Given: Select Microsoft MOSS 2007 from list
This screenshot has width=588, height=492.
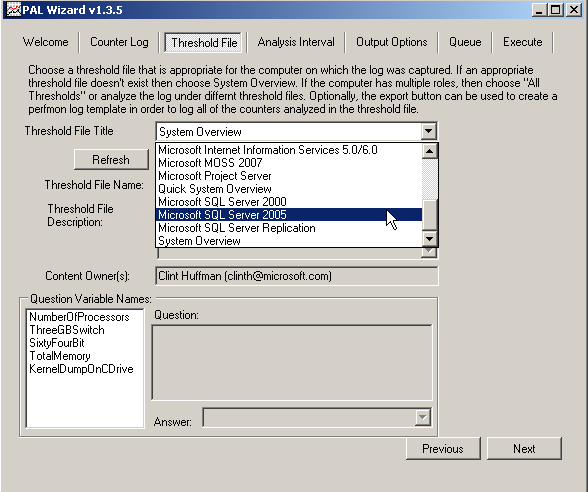Looking at the screenshot, I should coord(288,163).
